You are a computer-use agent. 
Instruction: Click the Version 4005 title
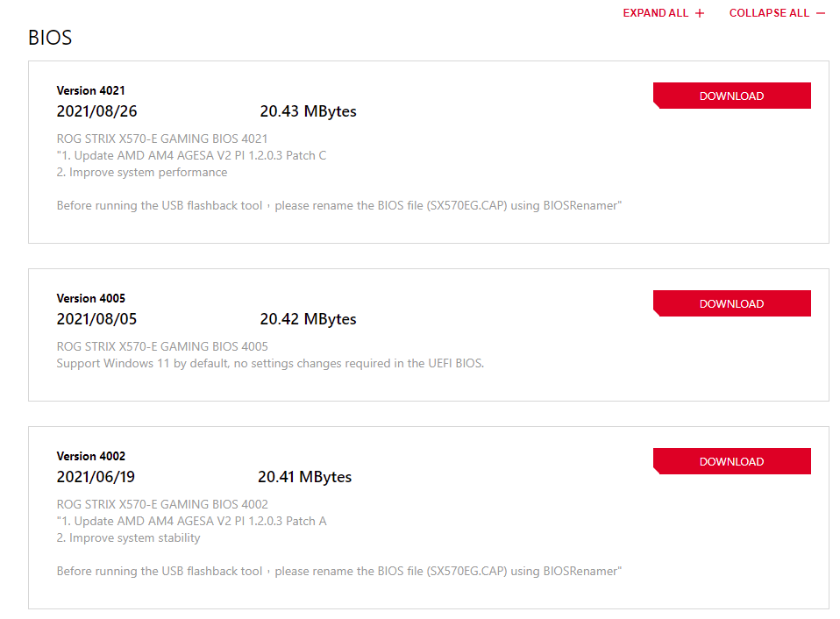(x=90, y=298)
